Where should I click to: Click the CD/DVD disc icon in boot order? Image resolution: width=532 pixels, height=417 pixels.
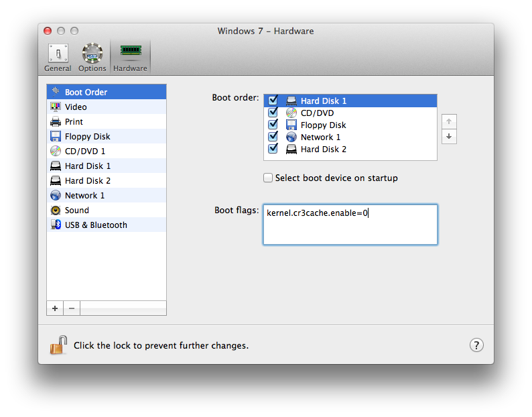(291, 113)
